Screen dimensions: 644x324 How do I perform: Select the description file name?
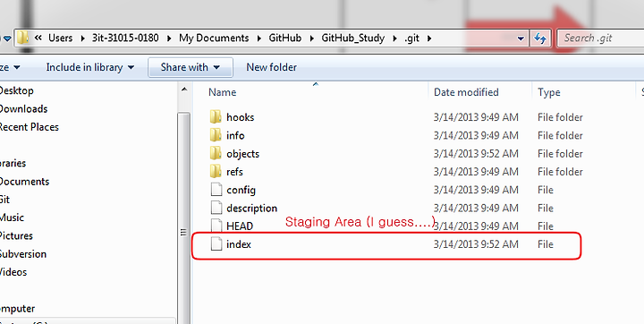pyautogui.click(x=251, y=208)
